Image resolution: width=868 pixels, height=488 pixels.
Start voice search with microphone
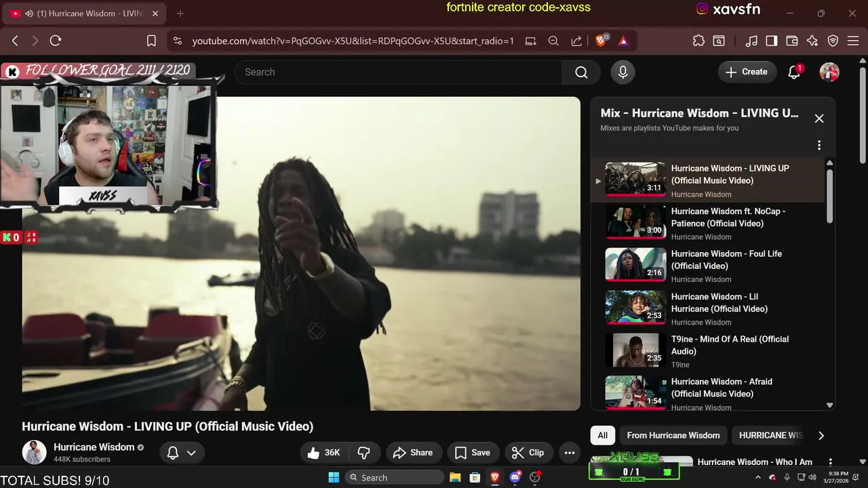pos(623,72)
